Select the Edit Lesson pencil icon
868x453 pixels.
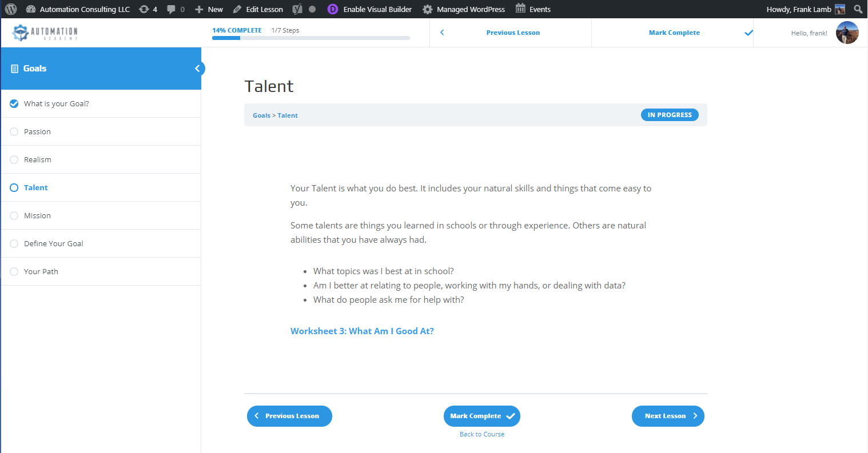pyautogui.click(x=236, y=9)
